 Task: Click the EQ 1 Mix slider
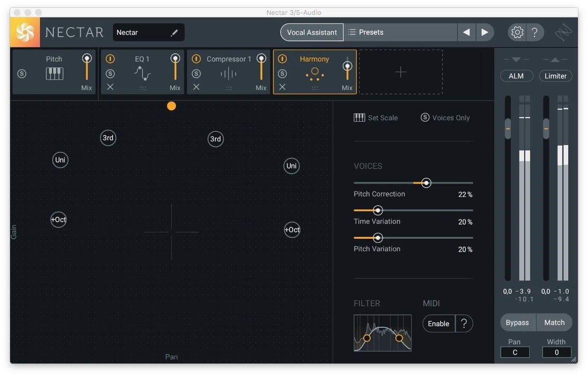point(175,67)
